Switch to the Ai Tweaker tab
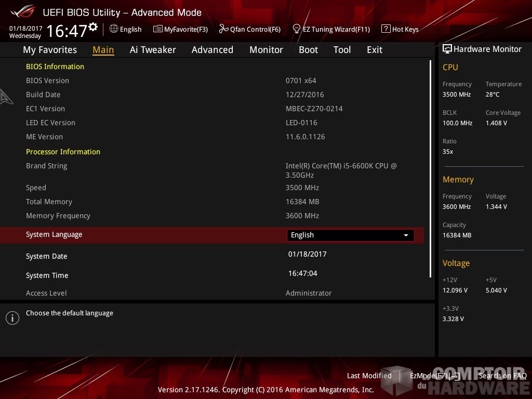The image size is (532, 399). tap(153, 50)
